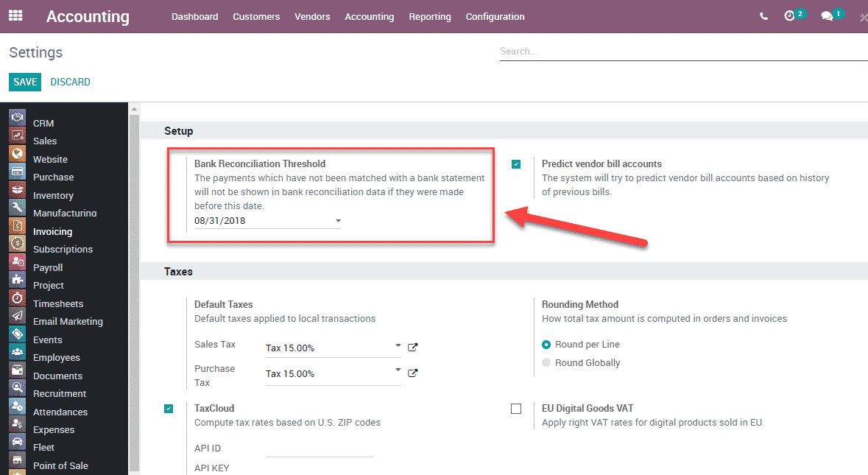Open the Vendors menu

(x=312, y=17)
